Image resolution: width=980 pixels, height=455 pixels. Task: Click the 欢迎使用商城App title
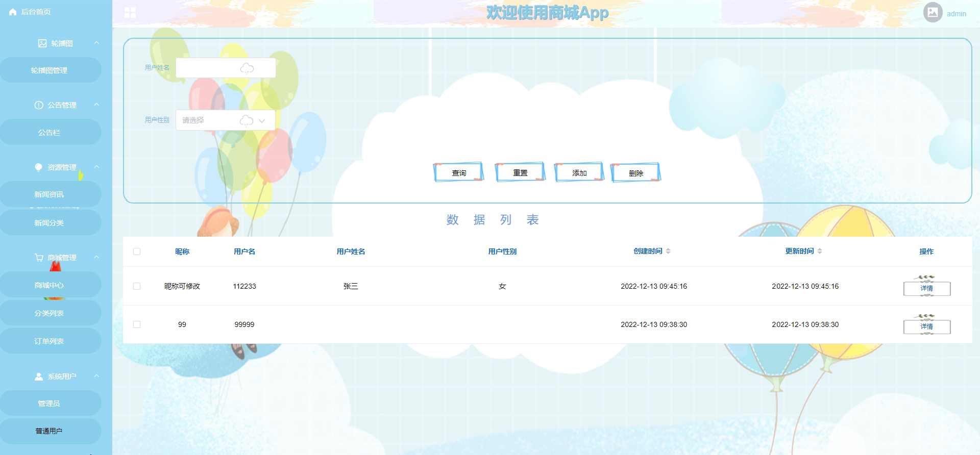547,12
